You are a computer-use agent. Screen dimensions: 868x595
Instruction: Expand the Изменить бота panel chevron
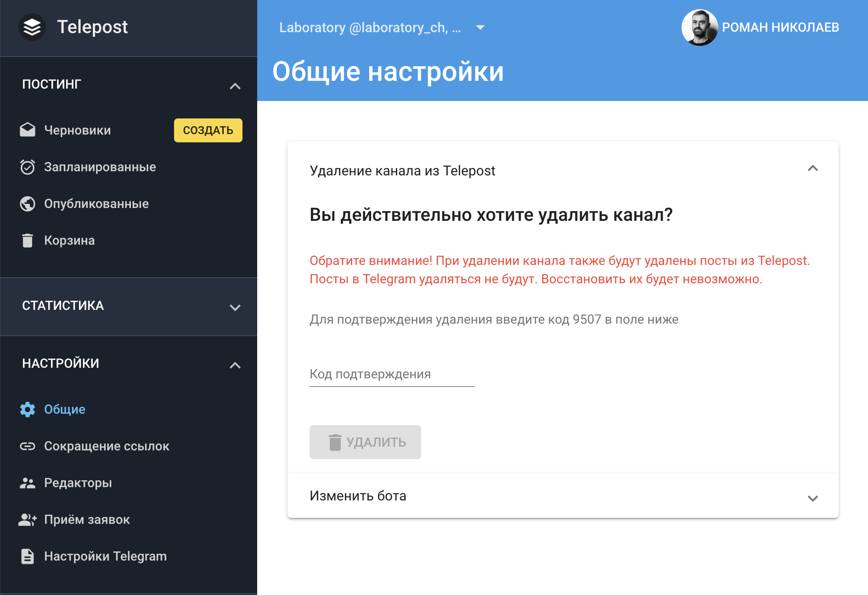point(813,498)
